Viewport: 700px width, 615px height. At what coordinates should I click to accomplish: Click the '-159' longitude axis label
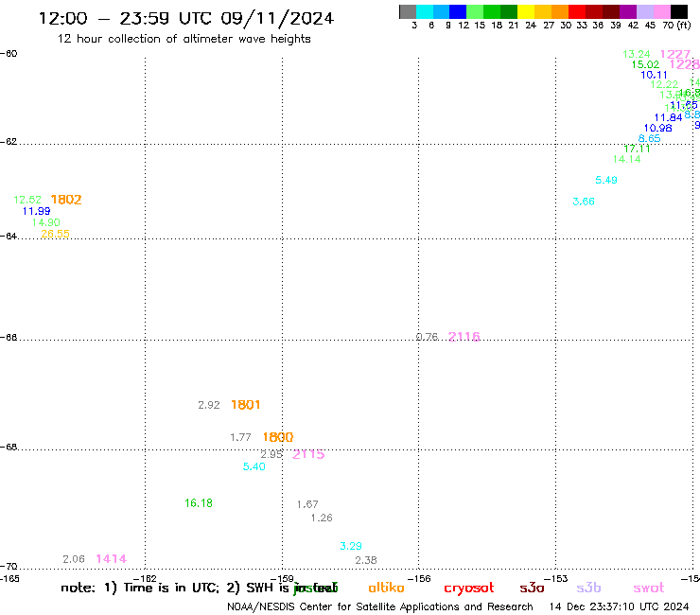282,579
